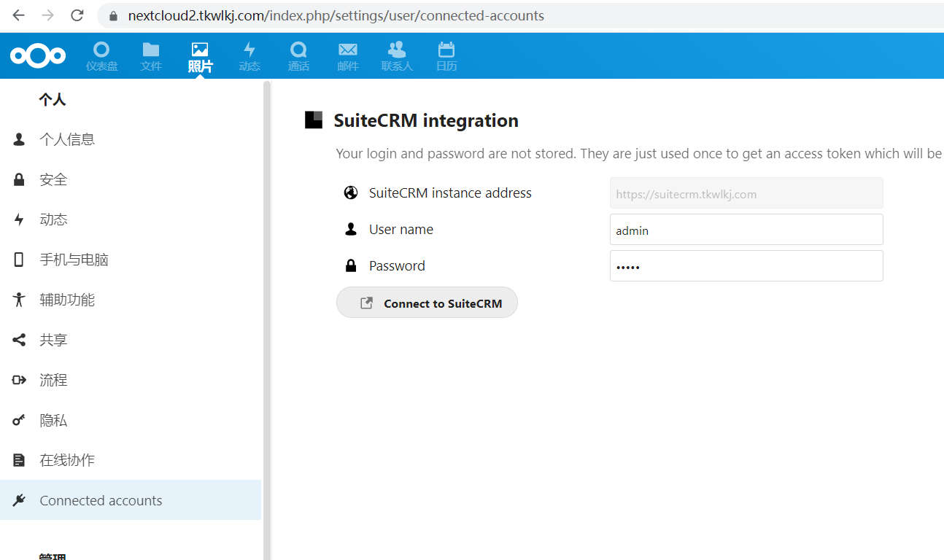Click the User name label
This screenshot has height=560, width=944.
(401, 229)
